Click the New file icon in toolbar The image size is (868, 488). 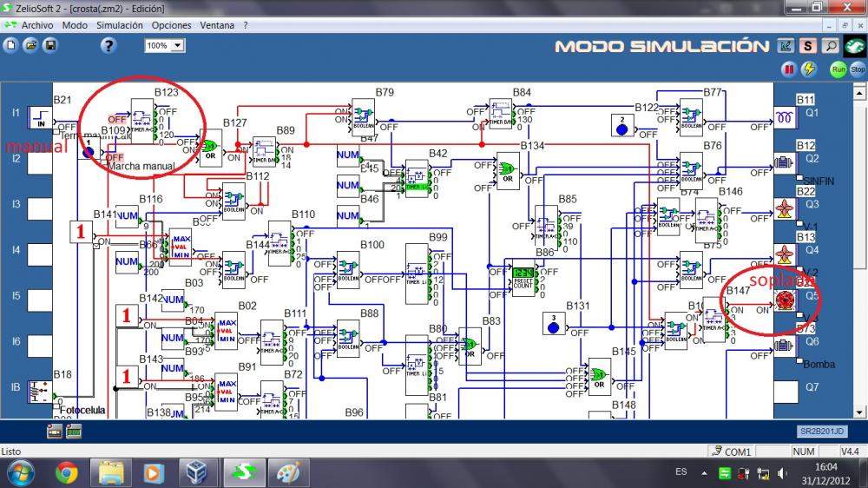point(10,45)
